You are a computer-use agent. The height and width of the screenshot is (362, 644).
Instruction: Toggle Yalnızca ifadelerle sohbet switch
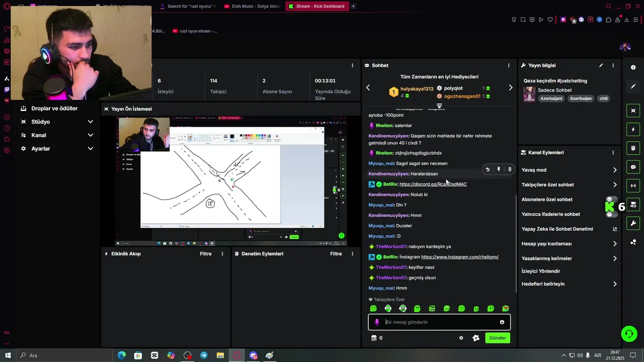(x=612, y=214)
